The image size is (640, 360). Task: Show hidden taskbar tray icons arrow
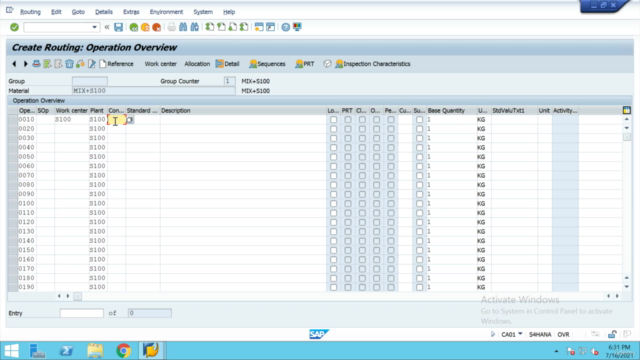556,351
